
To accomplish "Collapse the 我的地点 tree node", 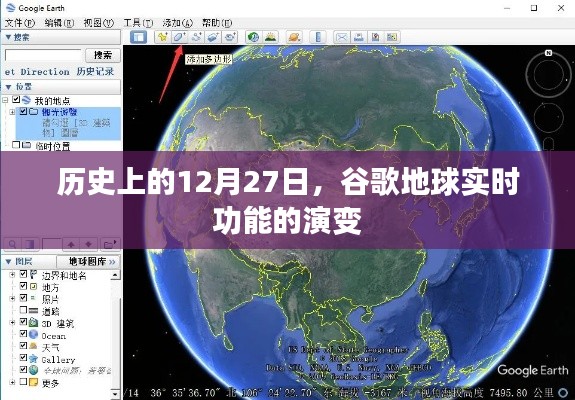I will click(5, 100).
